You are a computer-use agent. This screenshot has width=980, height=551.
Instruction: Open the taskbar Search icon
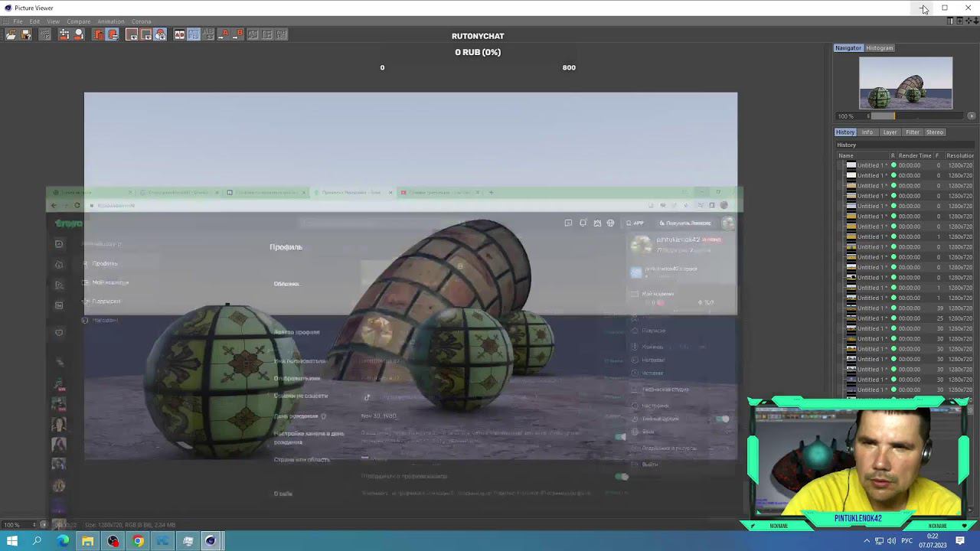click(x=37, y=541)
